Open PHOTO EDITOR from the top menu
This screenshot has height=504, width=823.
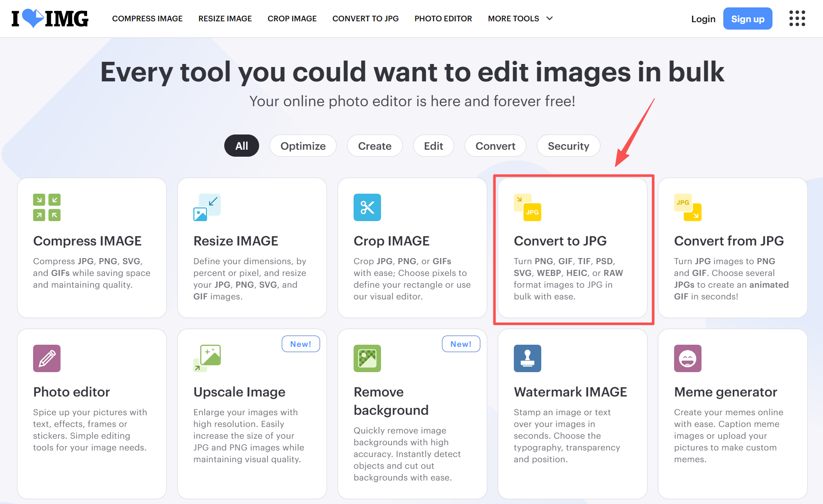coord(443,19)
